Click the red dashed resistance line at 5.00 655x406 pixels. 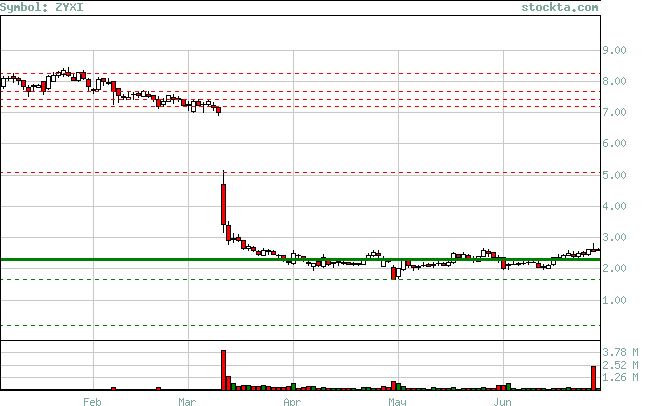[300, 173]
